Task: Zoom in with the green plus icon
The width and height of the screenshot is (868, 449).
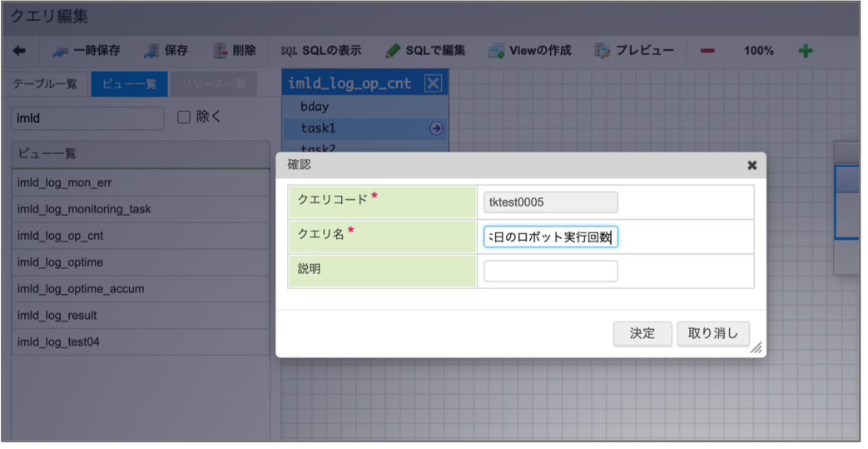Action: [x=805, y=51]
